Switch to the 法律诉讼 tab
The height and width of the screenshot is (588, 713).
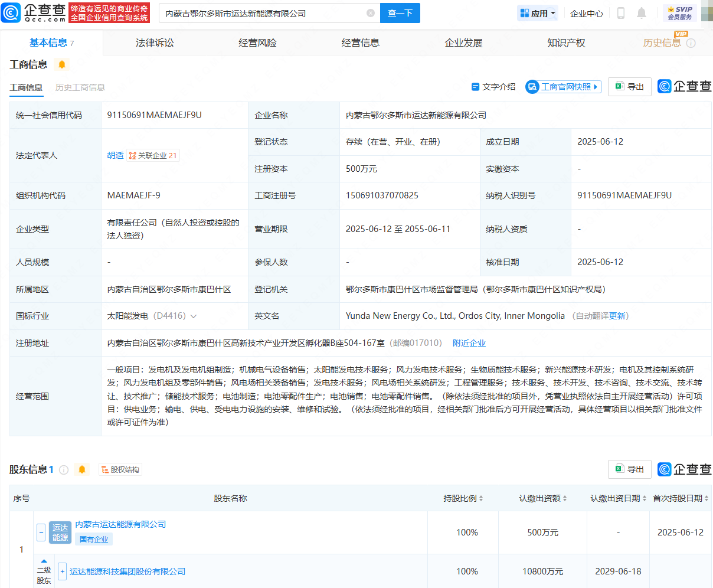pos(155,43)
